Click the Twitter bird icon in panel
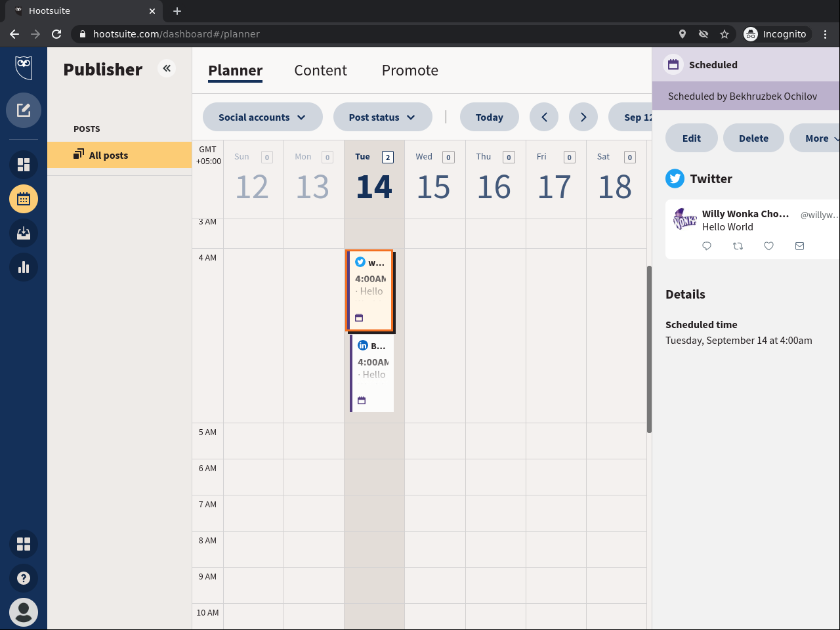The height and width of the screenshot is (630, 840). pos(675,178)
